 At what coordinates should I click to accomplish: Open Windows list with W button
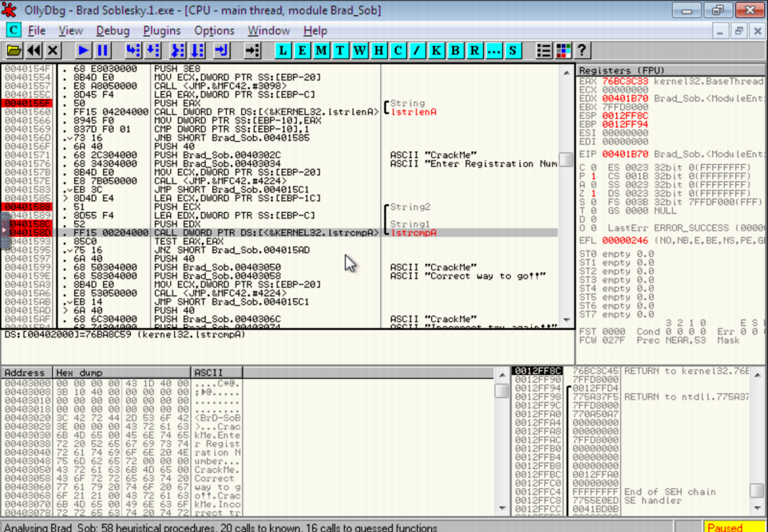click(x=359, y=50)
